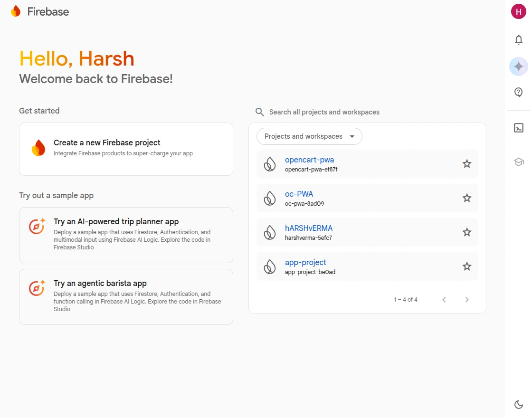Viewport: 532px width, 418px height.
Task: Open Try an agentic barista app
Action: pyautogui.click(x=126, y=297)
